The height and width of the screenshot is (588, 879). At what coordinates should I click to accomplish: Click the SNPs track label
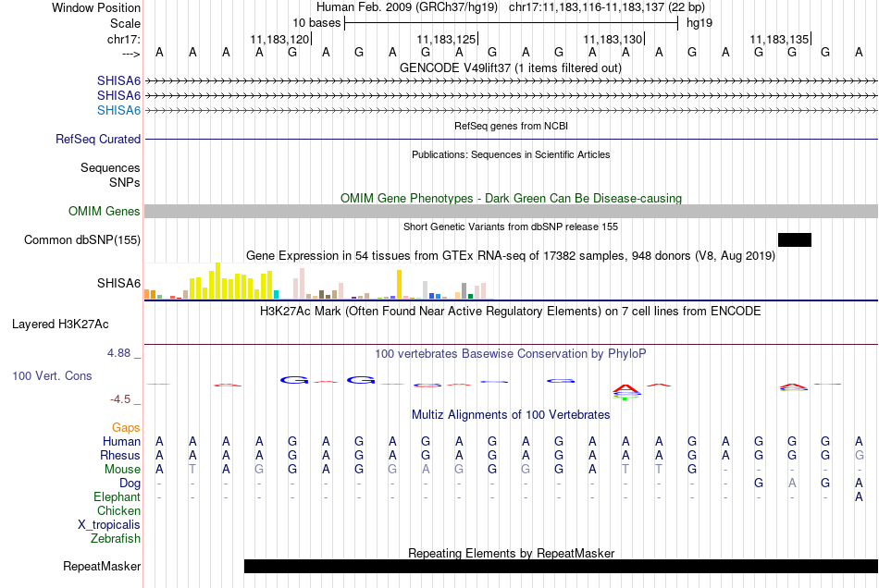[x=125, y=182]
